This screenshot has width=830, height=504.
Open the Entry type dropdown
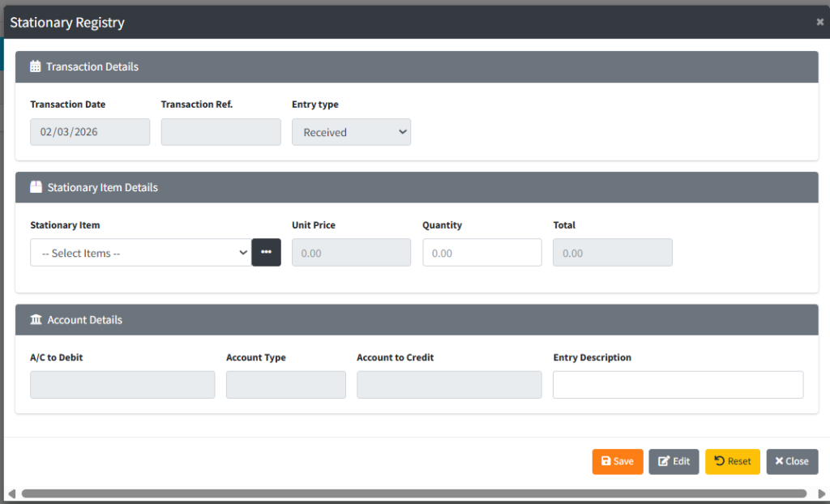pyautogui.click(x=351, y=132)
